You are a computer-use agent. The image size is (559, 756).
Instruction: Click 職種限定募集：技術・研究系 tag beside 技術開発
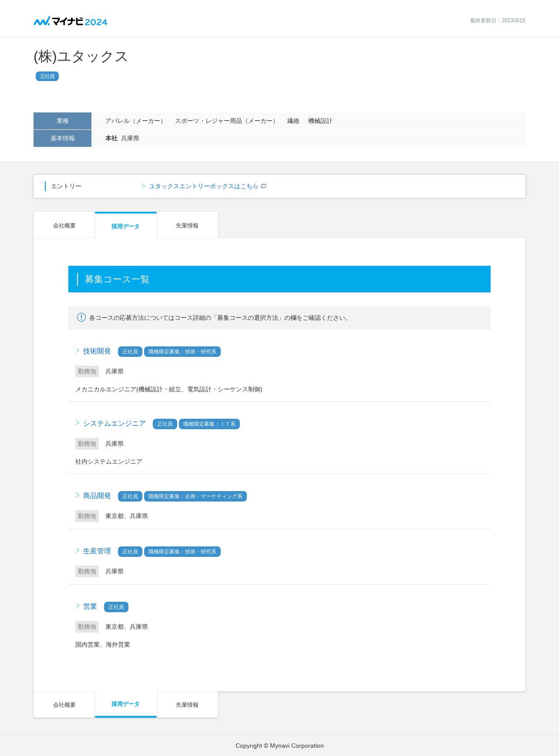[182, 352]
